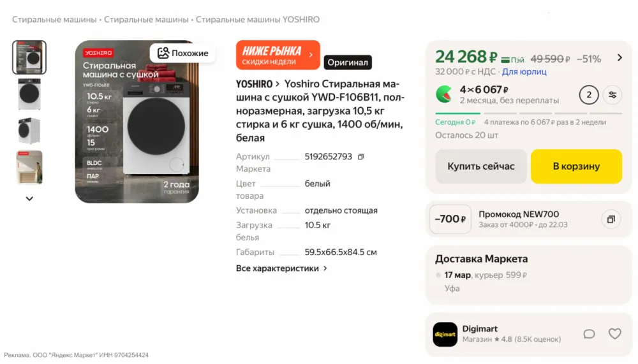This screenshot has width=638, height=364.
Task: Click the Сегодня 0 ₽ payment progress segment
Action: 456,122
